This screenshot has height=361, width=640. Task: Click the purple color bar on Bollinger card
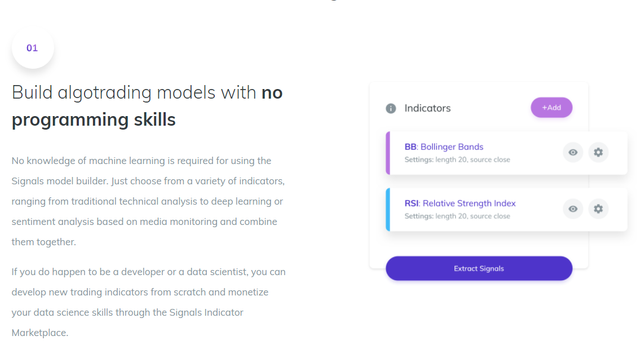click(388, 153)
